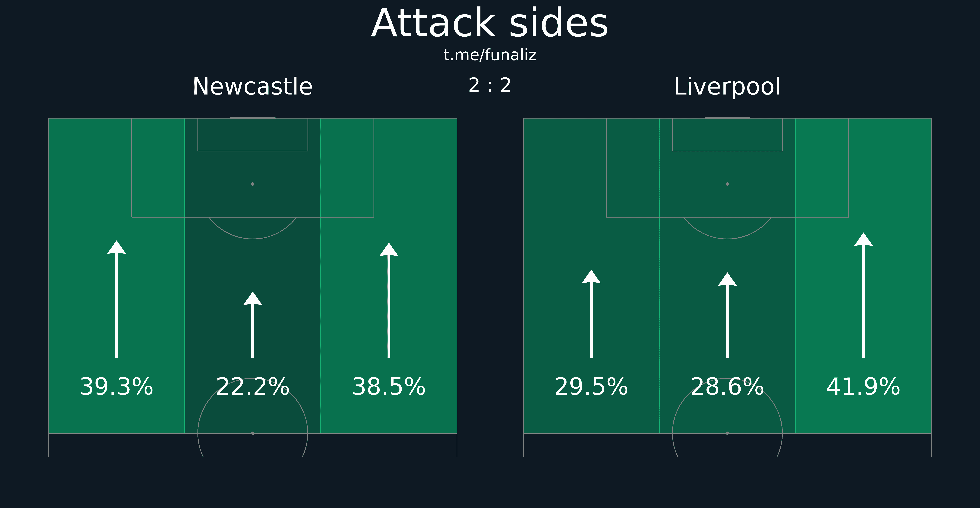Select the 39.3% label on Newcastle's pitch
The width and height of the screenshot is (980, 508).
click(x=116, y=387)
